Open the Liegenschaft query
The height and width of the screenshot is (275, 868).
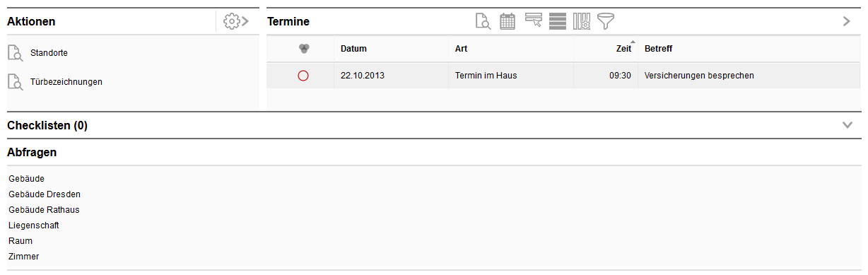(x=34, y=226)
